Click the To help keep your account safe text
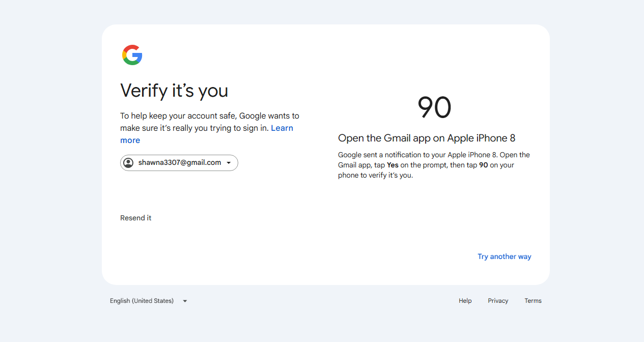The width and height of the screenshot is (644, 342). 178,116
